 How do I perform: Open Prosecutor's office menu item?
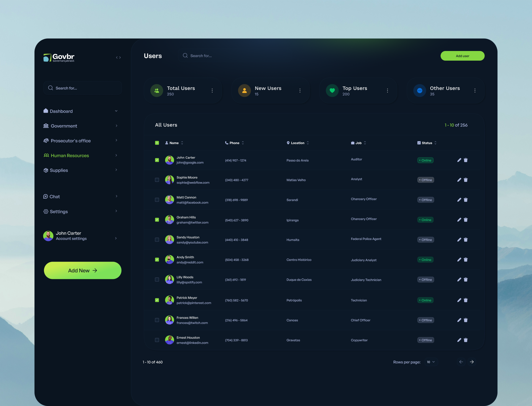coord(81,141)
